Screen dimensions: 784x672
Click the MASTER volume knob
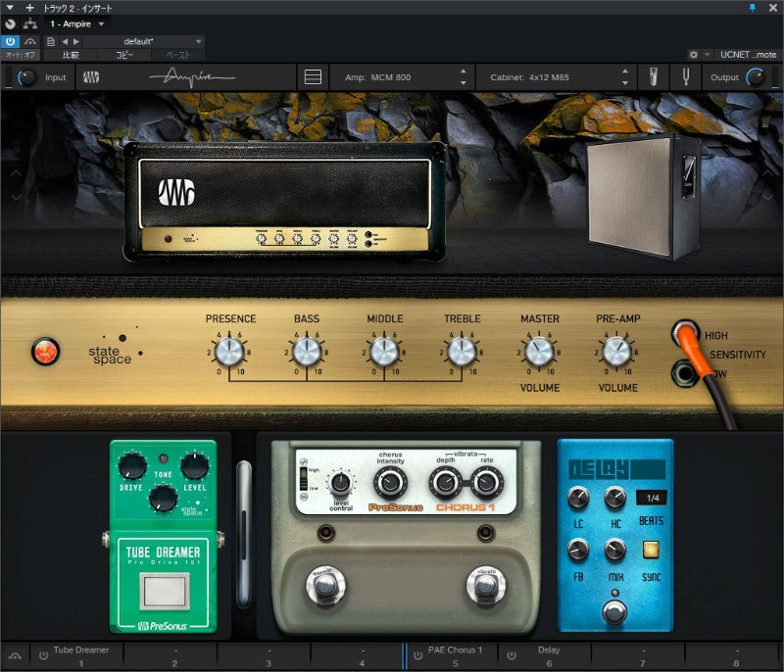(539, 352)
